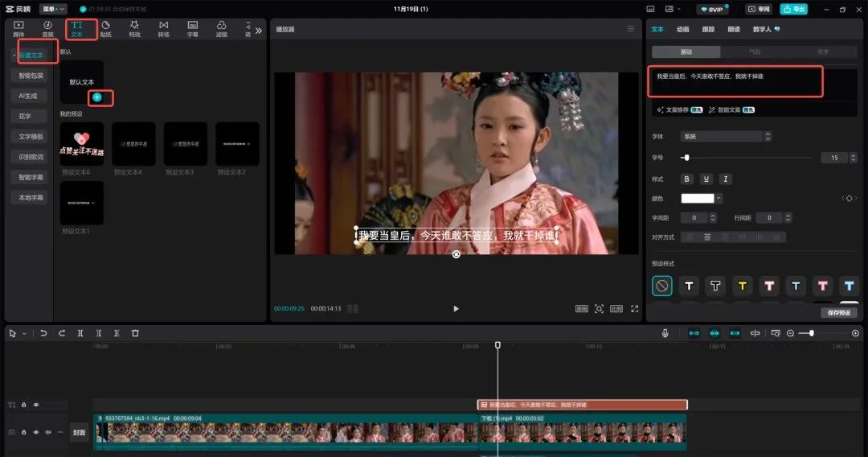Open the layout dropdown in title bar

[x=672, y=9]
